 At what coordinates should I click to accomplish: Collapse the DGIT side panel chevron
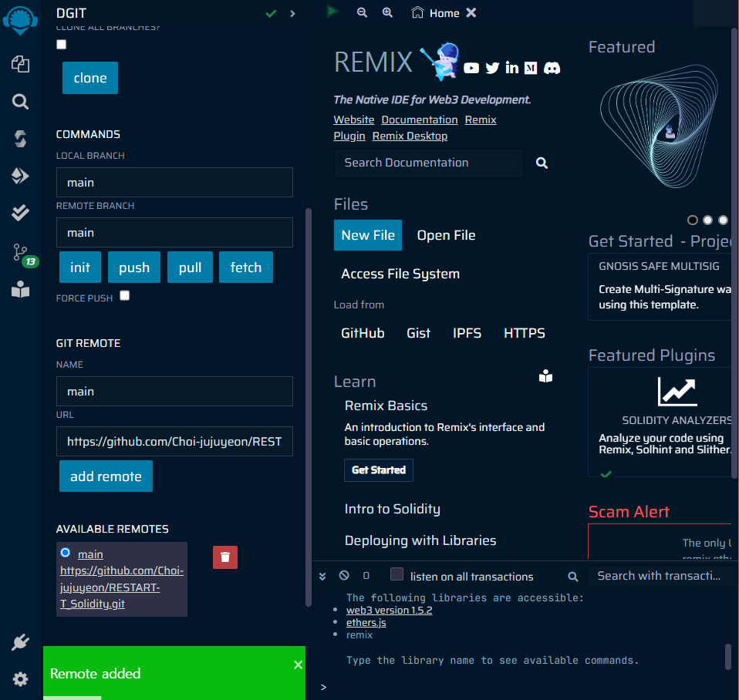[292, 14]
